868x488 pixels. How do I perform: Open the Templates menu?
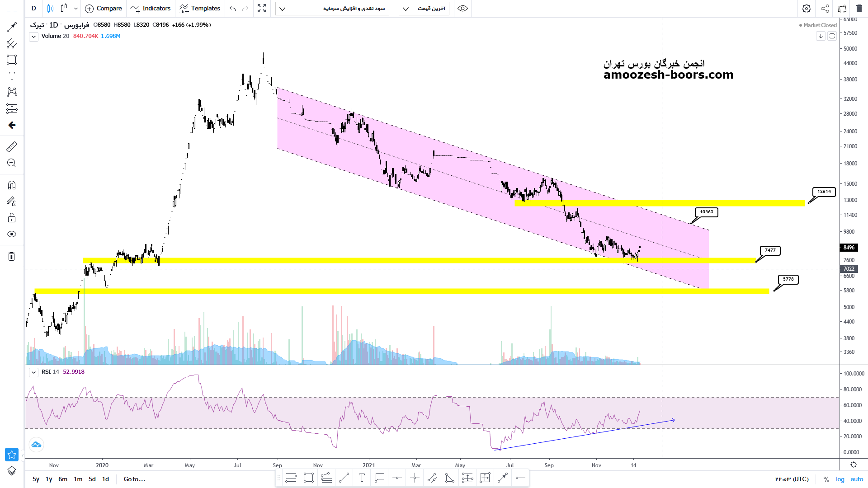coord(200,9)
